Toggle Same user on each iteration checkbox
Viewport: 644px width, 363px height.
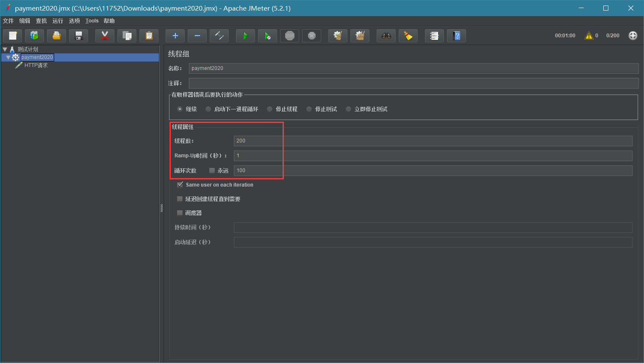[180, 184]
